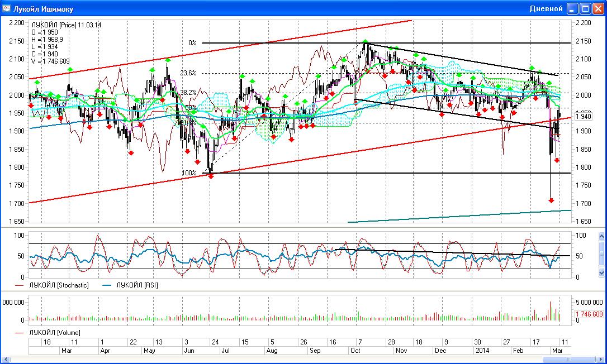Click the red down arrow at 1 700 low

[551, 200]
